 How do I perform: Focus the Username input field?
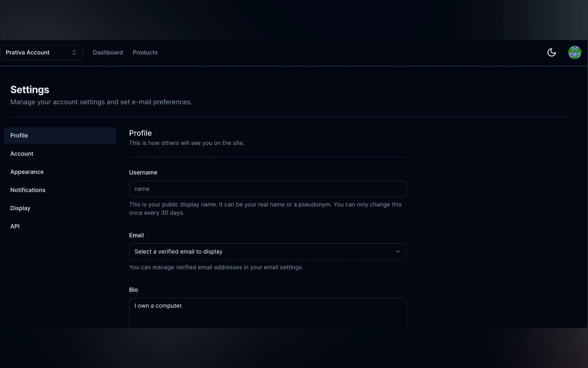point(267,189)
